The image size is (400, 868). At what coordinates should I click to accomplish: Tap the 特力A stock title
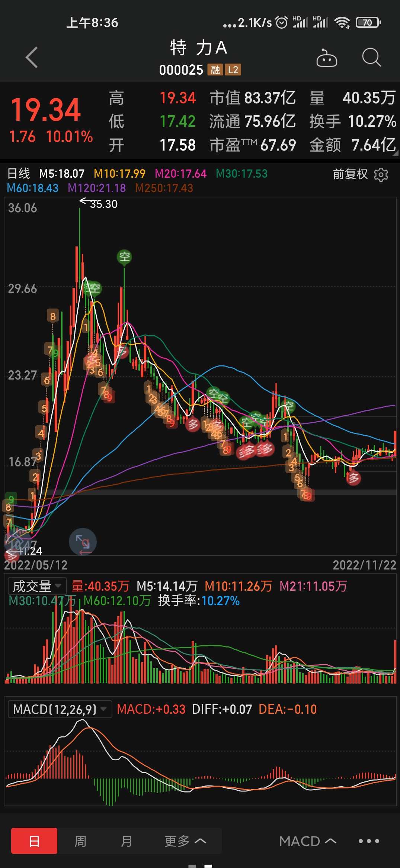pyautogui.click(x=199, y=48)
